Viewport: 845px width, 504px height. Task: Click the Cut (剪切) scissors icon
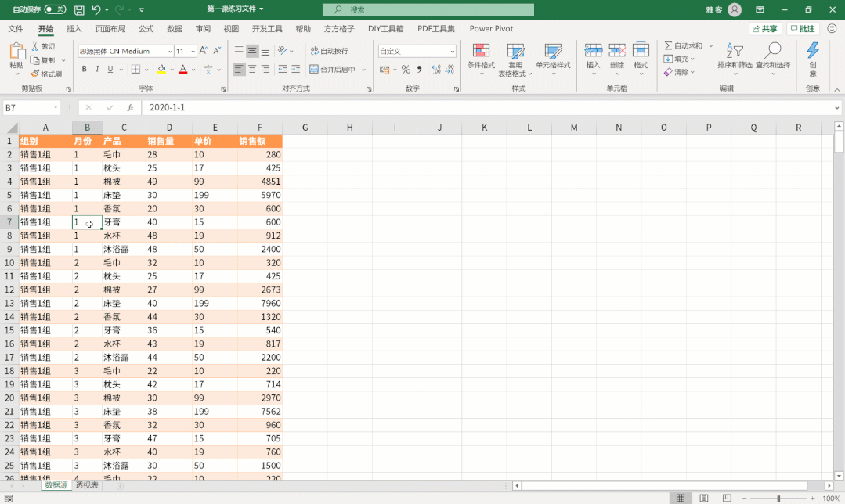click(x=35, y=46)
